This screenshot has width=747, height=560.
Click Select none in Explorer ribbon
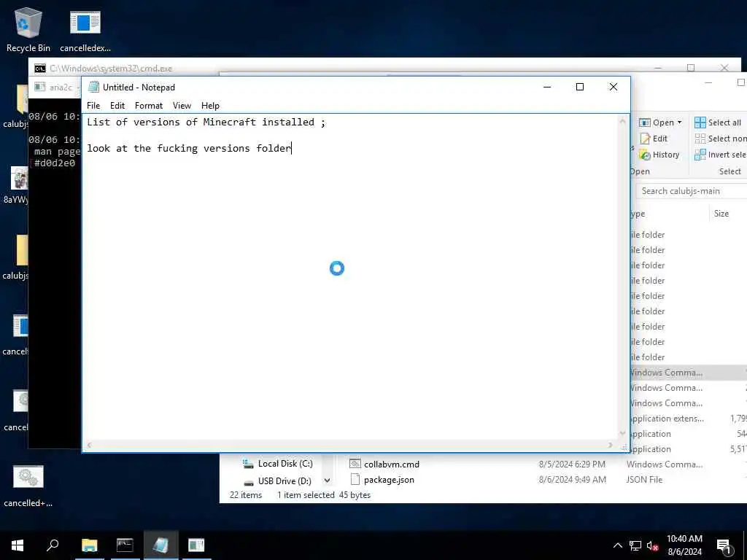(720, 139)
